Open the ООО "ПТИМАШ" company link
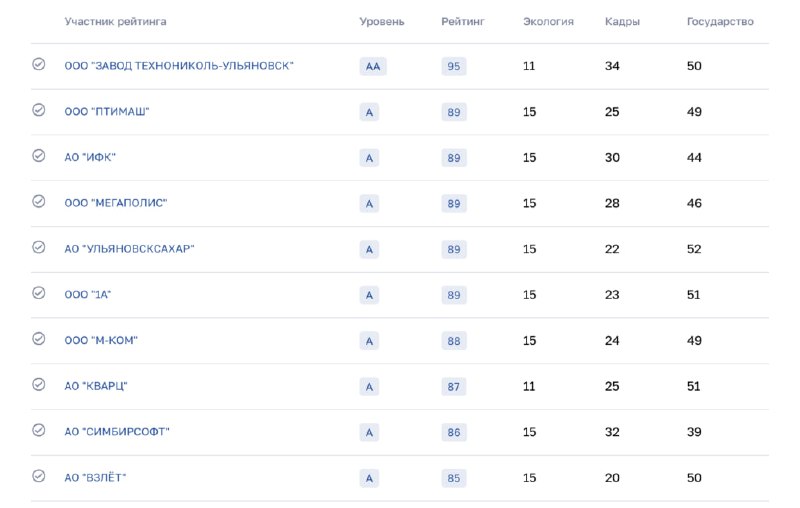This screenshot has height=508, width=800. (x=107, y=112)
